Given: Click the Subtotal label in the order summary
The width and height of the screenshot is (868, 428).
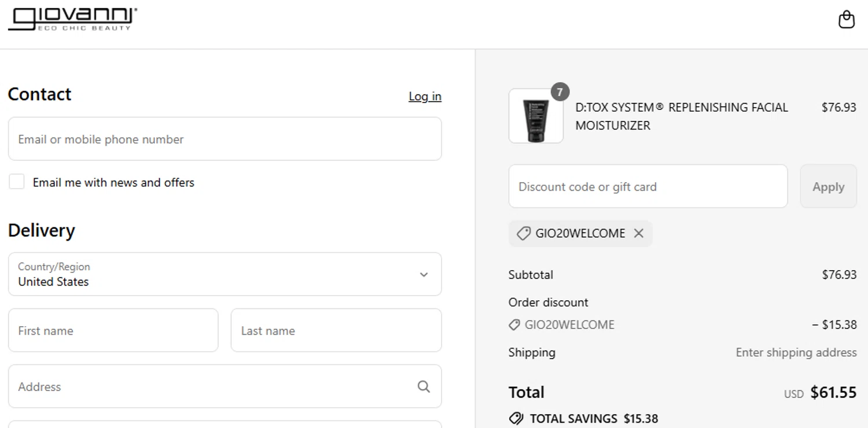Looking at the screenshot, I should click(531, 274).
